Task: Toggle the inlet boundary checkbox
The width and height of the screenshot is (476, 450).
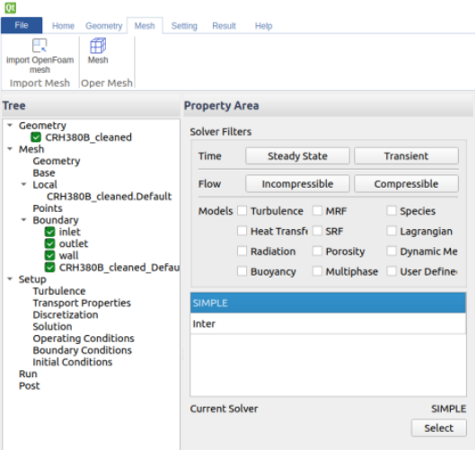Action: [49, 232]
